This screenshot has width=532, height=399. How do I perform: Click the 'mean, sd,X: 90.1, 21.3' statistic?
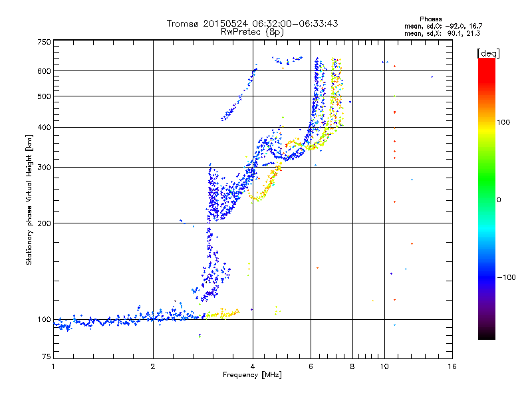pyautogui.click(x=442, y=33)
